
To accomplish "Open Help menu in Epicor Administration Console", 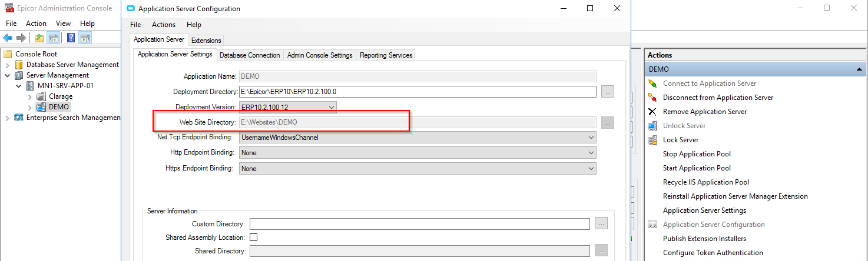I will (87, 24).
